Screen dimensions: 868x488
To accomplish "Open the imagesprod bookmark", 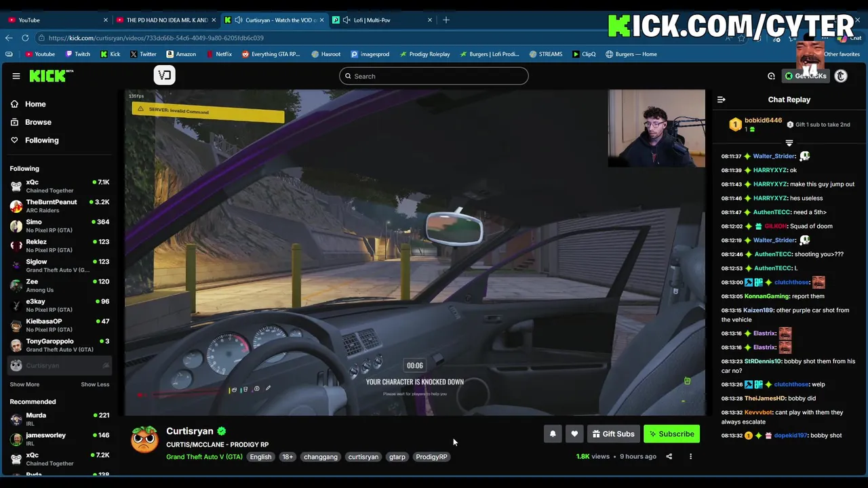I will coord(370,54).
